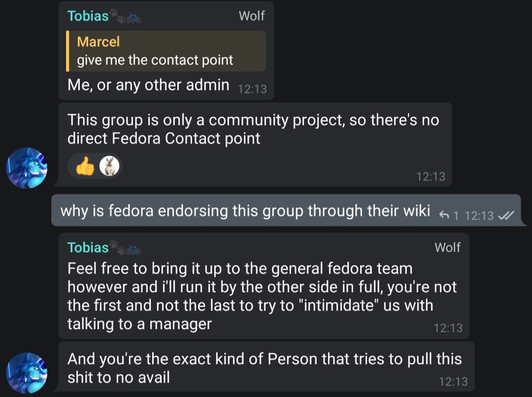Open the Tobias name above the "Feel free" message
Image resolution: width=532 pixels, height=397 pixels.
(x=88, y=247)
